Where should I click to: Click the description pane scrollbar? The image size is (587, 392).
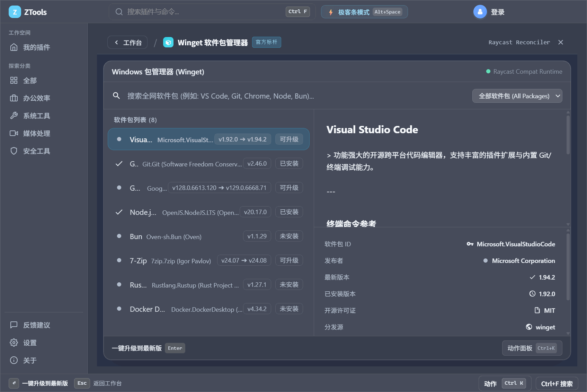568,135
